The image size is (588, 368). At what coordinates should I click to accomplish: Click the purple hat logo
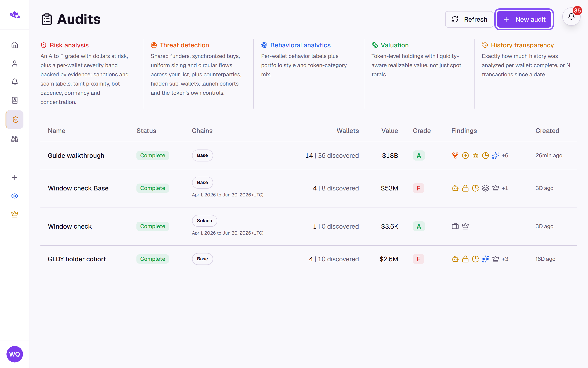tap(14, 14)
